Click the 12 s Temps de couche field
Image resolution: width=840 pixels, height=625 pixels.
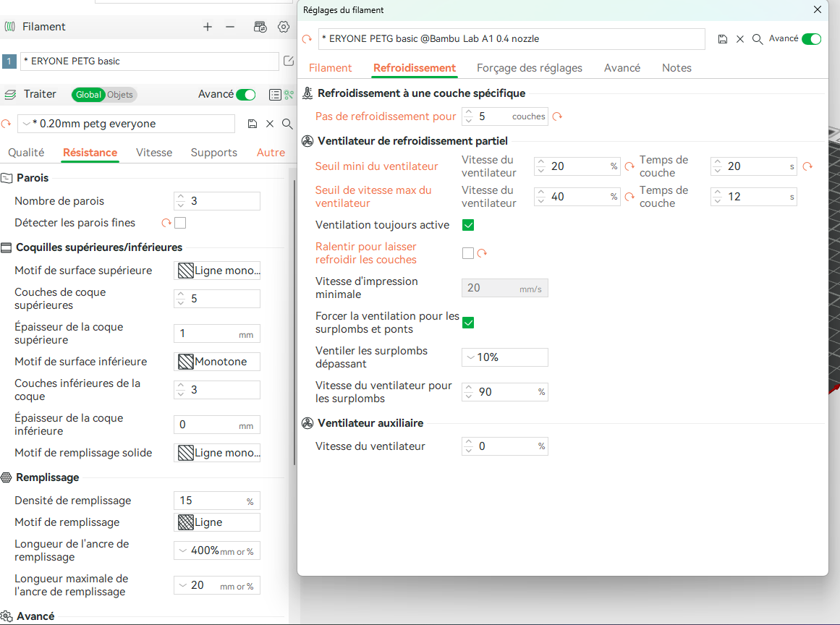pos(754,197)
